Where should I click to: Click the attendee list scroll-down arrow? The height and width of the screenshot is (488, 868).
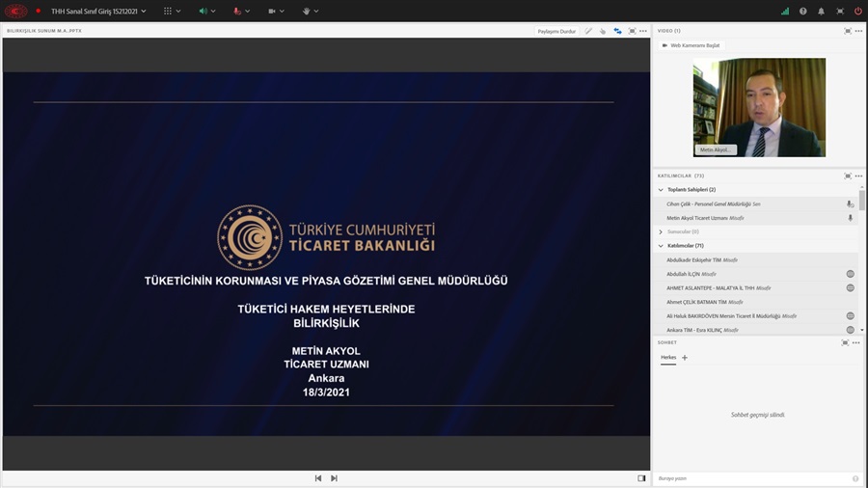(862, 330)
